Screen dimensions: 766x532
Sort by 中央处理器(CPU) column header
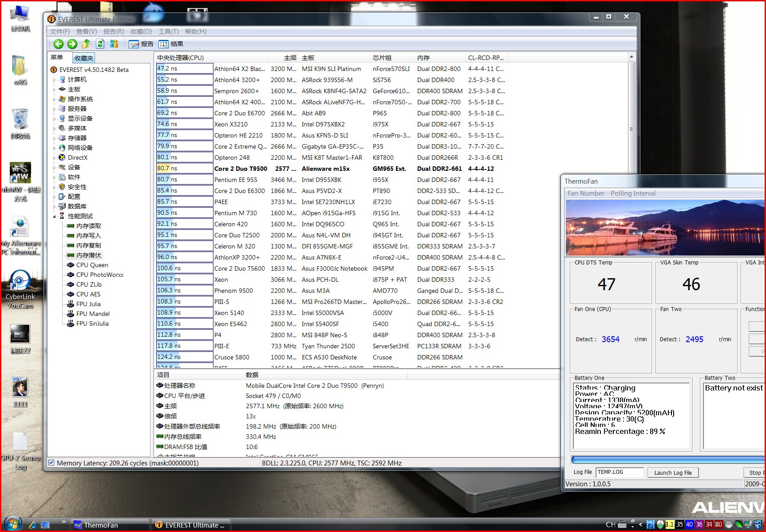211,58
